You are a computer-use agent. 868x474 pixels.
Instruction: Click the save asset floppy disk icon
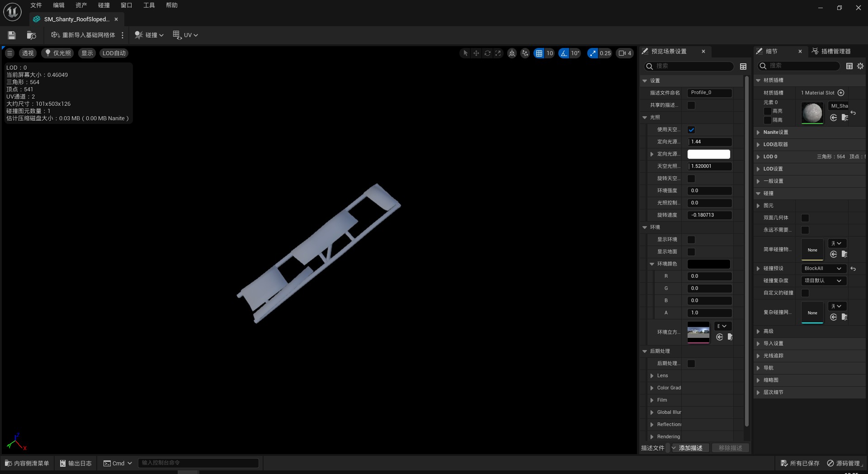tap(12, 35)
